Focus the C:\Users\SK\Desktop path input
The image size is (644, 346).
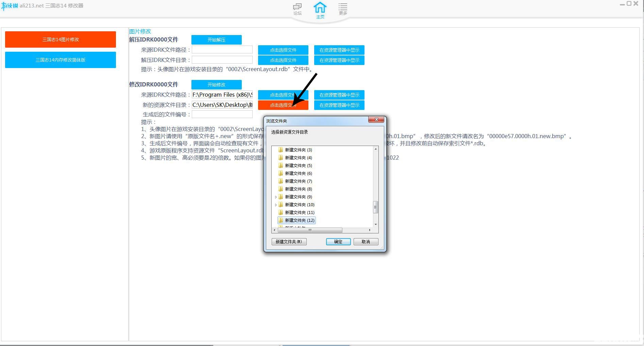(222, 105)
